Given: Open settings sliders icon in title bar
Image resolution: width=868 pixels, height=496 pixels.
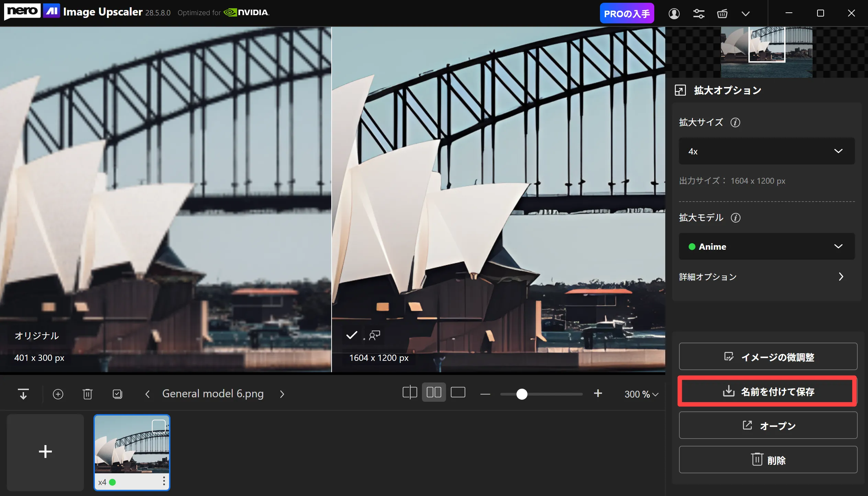Looking at the screenshot, I should click(699, 14).
